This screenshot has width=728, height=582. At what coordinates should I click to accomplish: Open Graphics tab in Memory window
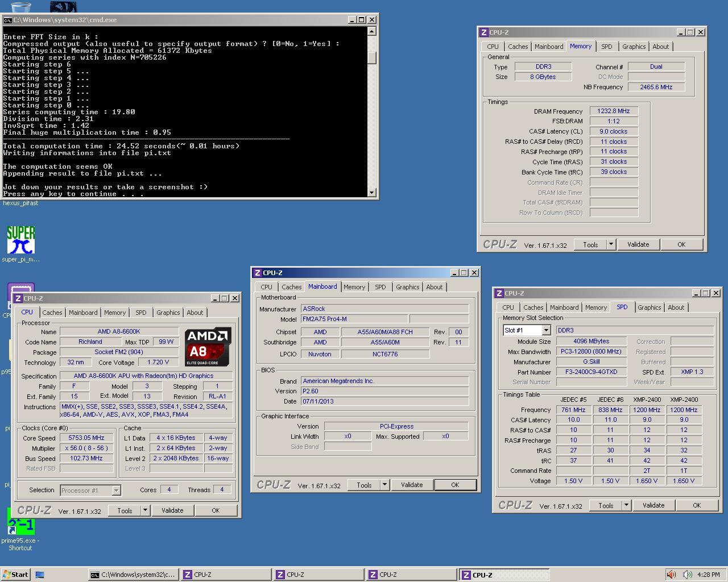click(x=634, y=47)
